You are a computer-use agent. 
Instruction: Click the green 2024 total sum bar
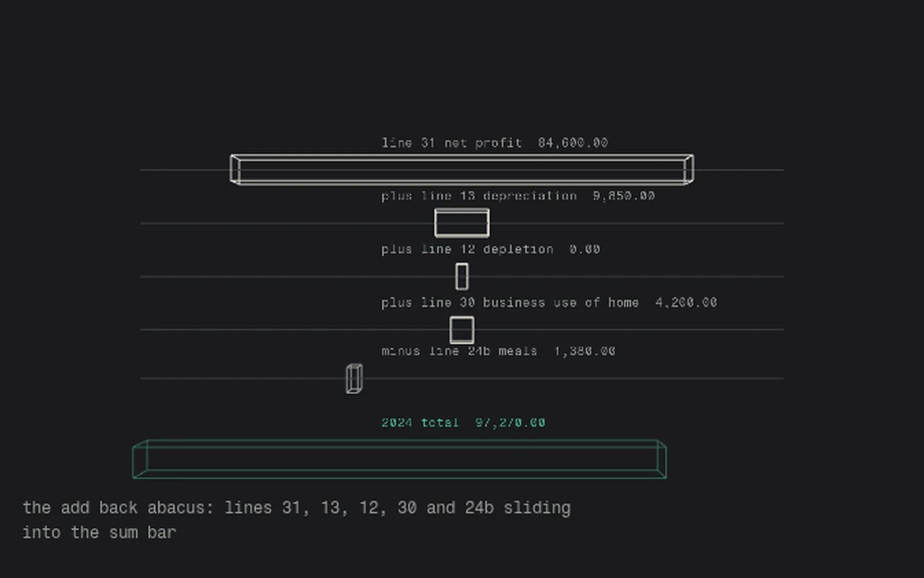tap(400, 460)
